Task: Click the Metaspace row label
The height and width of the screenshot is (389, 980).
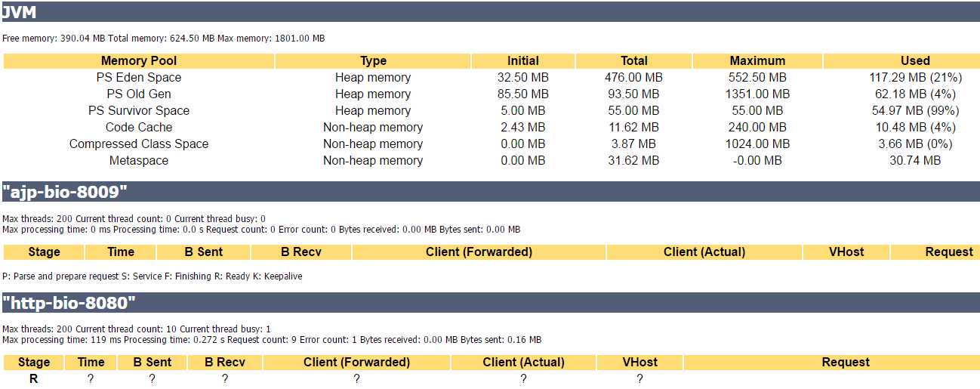Action: [139, 160]
